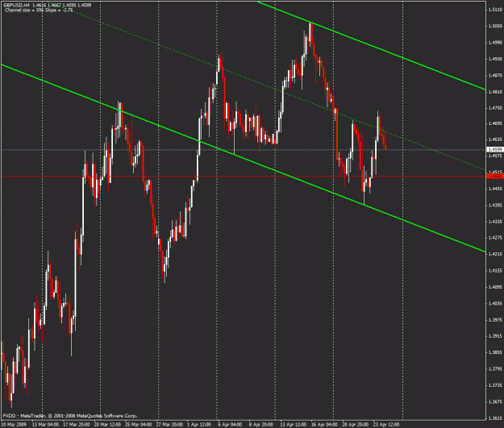The height and width of the screenshot is (428, 504).
Task: Click the 1.3795 price axis label
Action: coord(495,368)
